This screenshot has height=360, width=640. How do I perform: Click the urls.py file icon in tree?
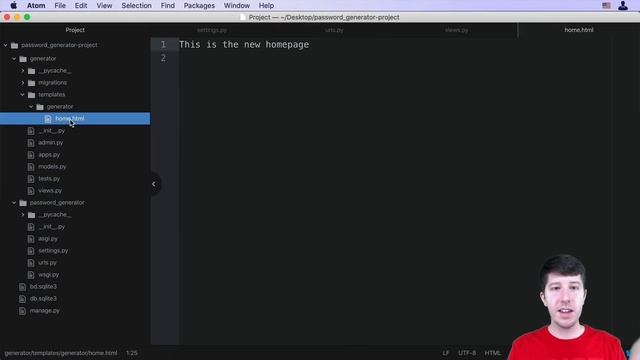pyautogui.click(x=31, y=263)
